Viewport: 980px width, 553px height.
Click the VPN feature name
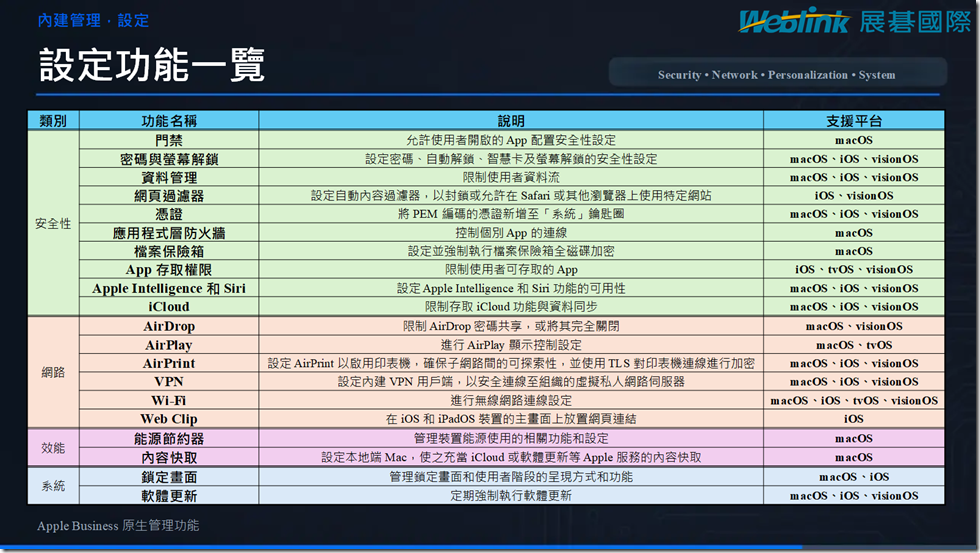tap(169, 381)
